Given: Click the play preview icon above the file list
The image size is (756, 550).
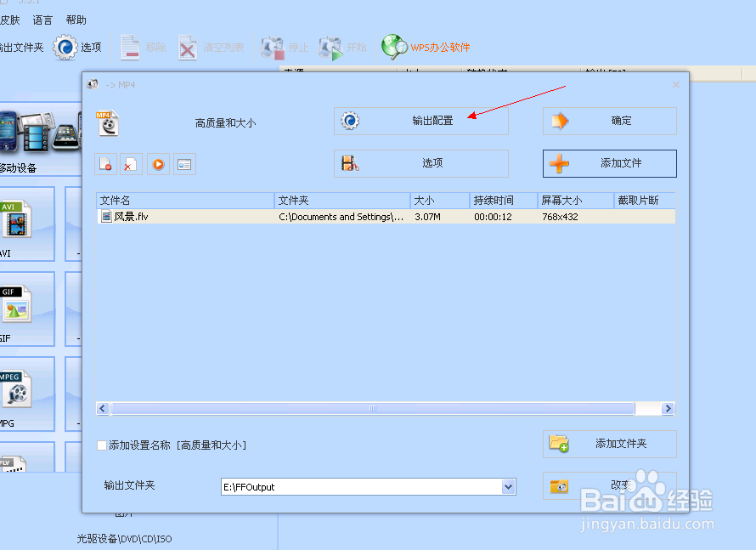Looking at the screenshot, I should tap(158, 164).
